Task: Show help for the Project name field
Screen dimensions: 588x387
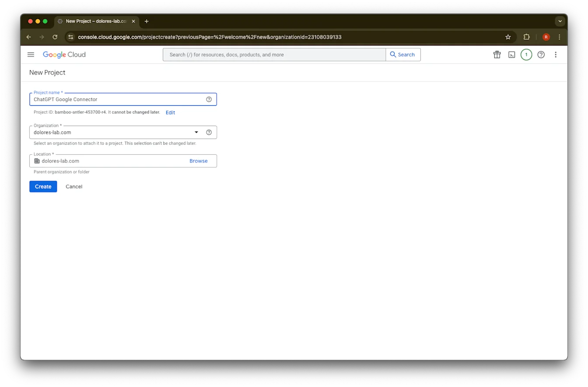Action: pos(209,99)
